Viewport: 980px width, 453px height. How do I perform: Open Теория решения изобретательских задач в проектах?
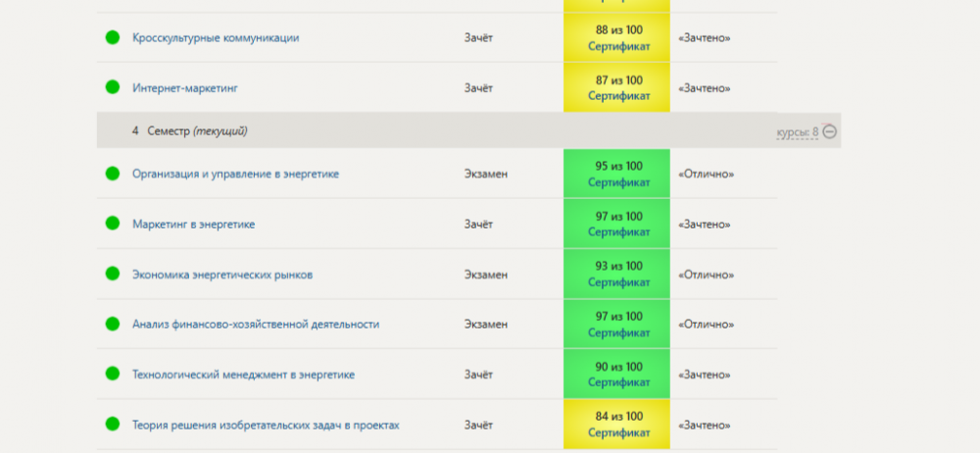click(x=266, y=425)
